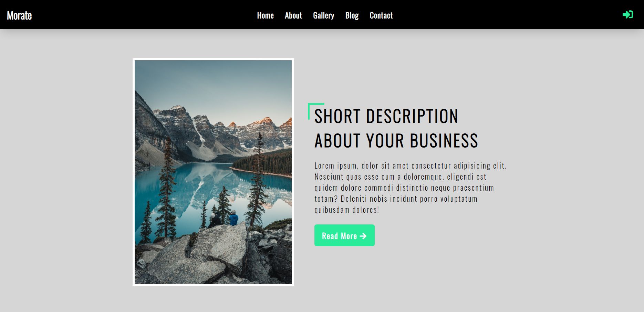Click the Read More button text
Viewport: 644px width, 312px height.
[x=339, y=236]
